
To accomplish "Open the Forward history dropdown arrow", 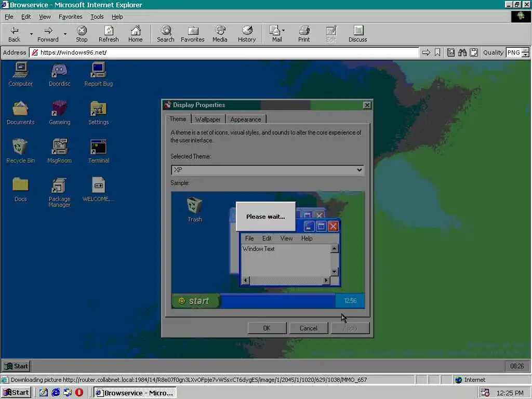I will [65, 34].
